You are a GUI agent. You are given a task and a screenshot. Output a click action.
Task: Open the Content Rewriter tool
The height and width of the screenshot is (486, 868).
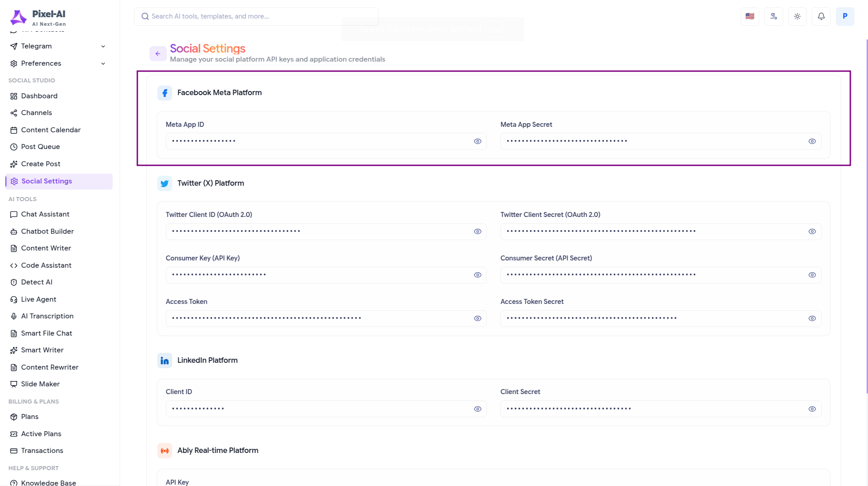pos(59,367)
